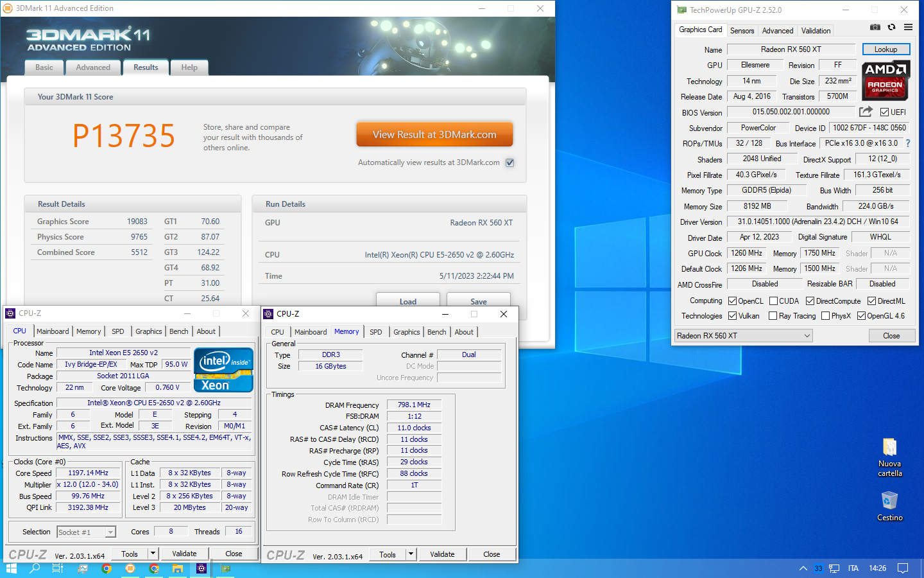Switch to the Advanced tab in GPU-Z
The height and width of the screenshot is (578, 924).
point(778,31)
